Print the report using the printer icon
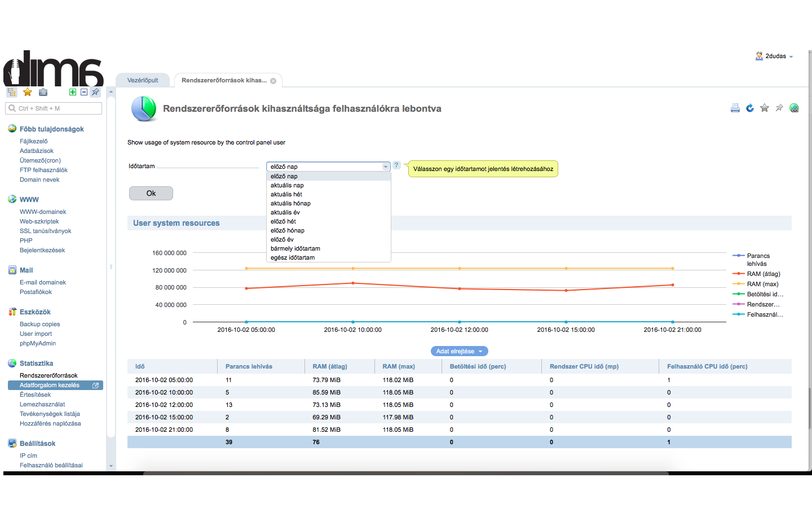812x508 pixels. (735, 108)
